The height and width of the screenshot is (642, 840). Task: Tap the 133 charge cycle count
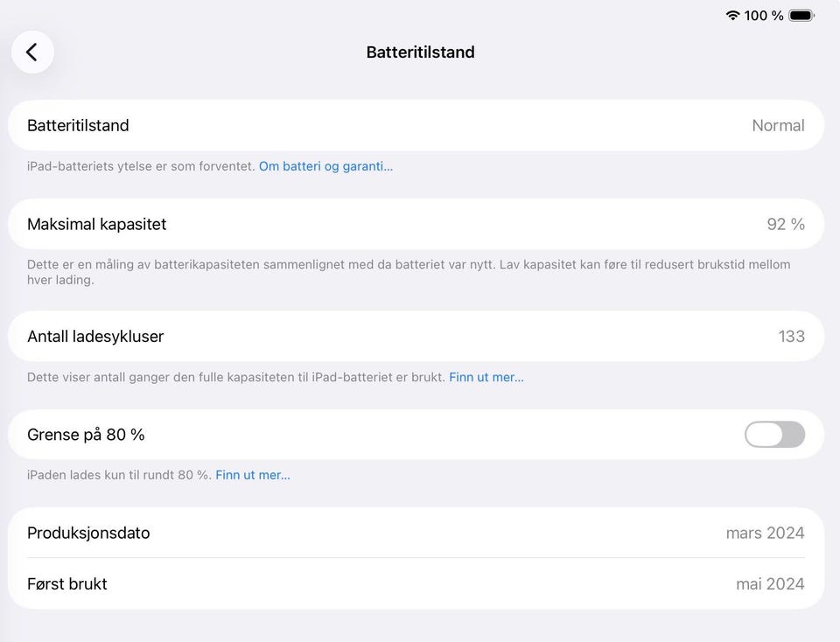pyautogui.click(x=791, y=336)
